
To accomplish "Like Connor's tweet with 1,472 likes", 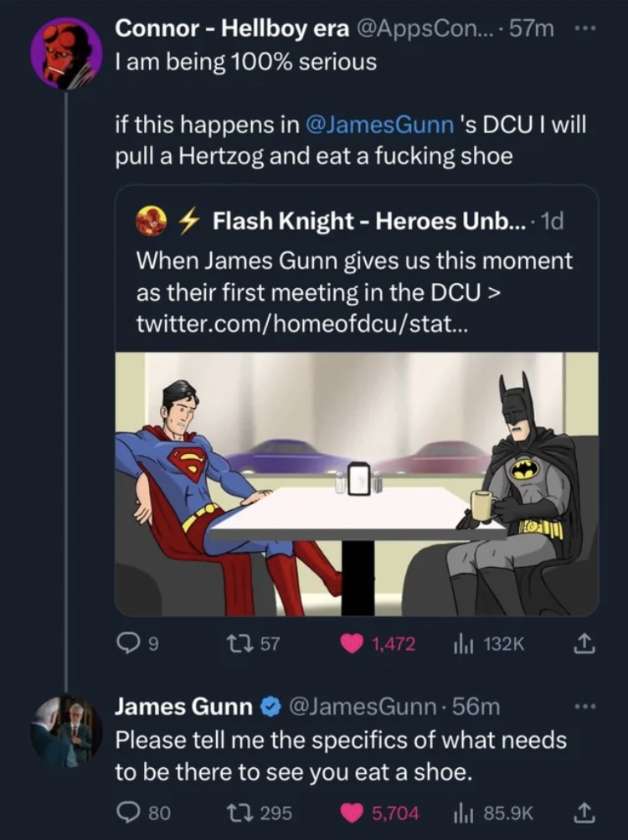I will coord(353,643).
